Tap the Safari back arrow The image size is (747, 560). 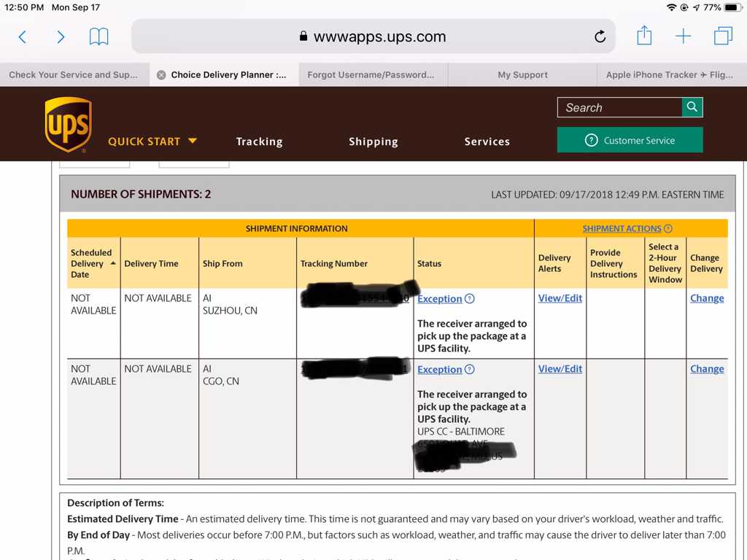coord(22,36)
